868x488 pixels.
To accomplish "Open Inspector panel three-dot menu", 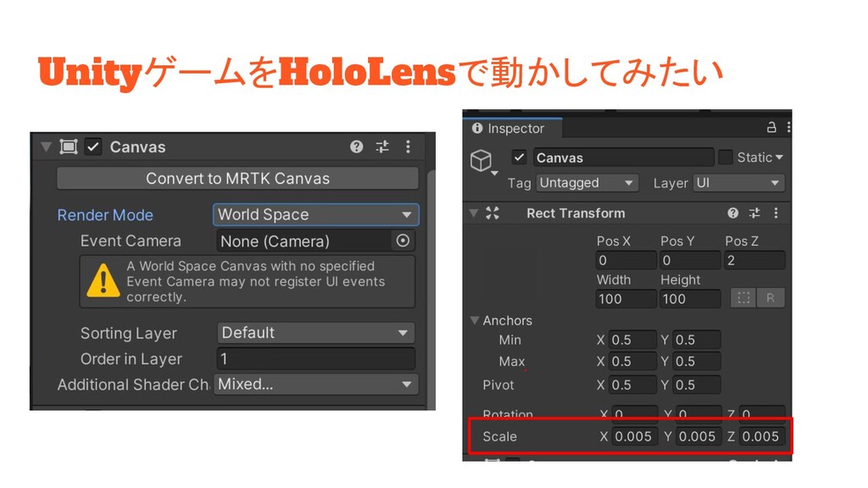I will pos(788,128).
